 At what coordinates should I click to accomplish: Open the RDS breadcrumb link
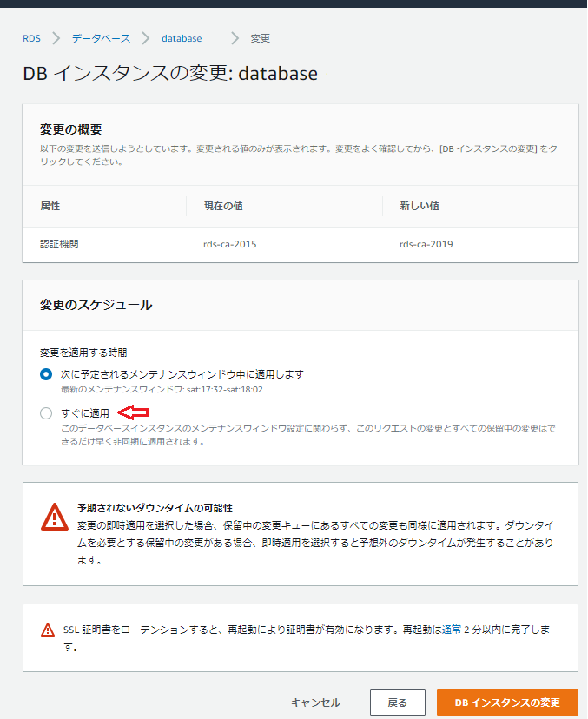[x=31, y=38]
